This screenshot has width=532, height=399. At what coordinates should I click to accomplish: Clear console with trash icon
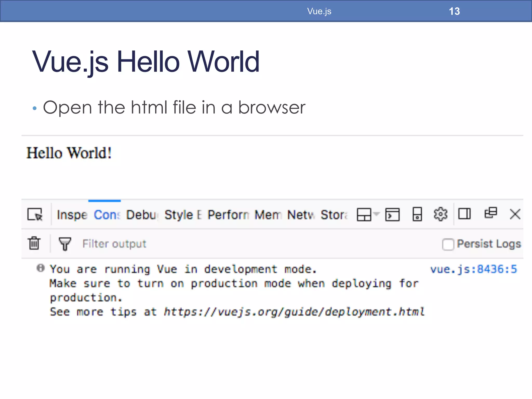[34, 243]
